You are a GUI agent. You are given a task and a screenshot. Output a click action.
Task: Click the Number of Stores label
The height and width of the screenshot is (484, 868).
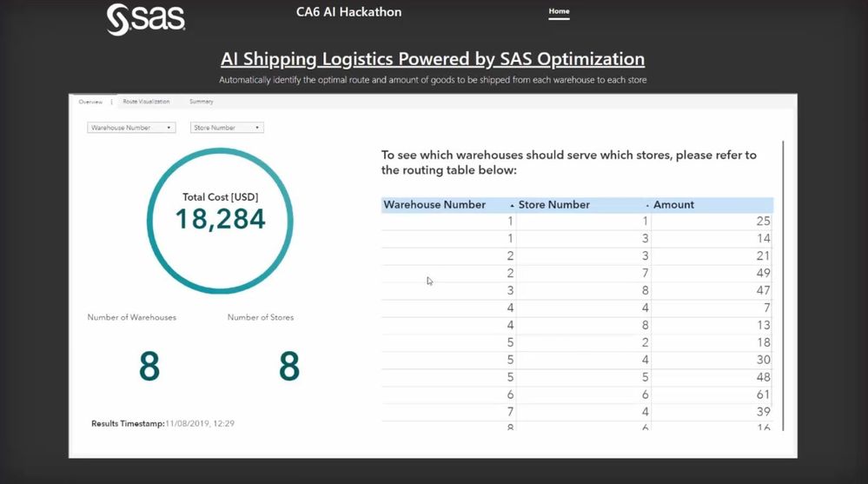261,317
